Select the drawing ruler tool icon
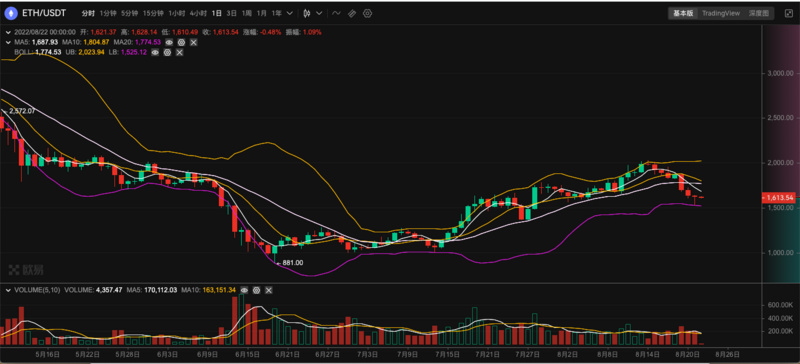This screenshot has height=364, width=800. click(x=352, y=13)
